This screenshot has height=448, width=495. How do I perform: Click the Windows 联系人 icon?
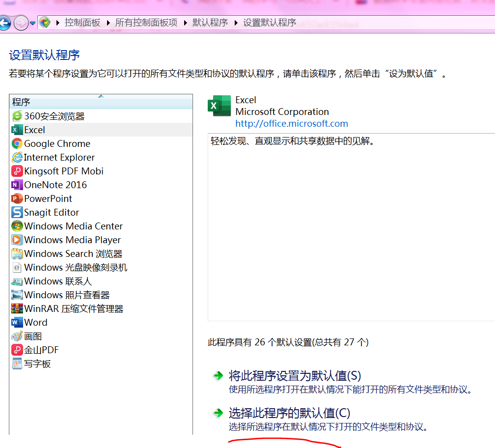17,281
